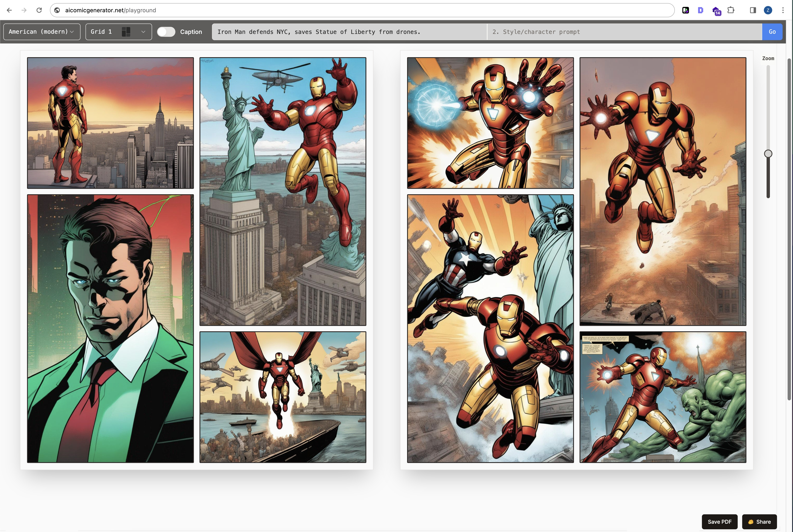Open the American (modern) style dropdown
This screenshot has height=532, width=793.
42,32
